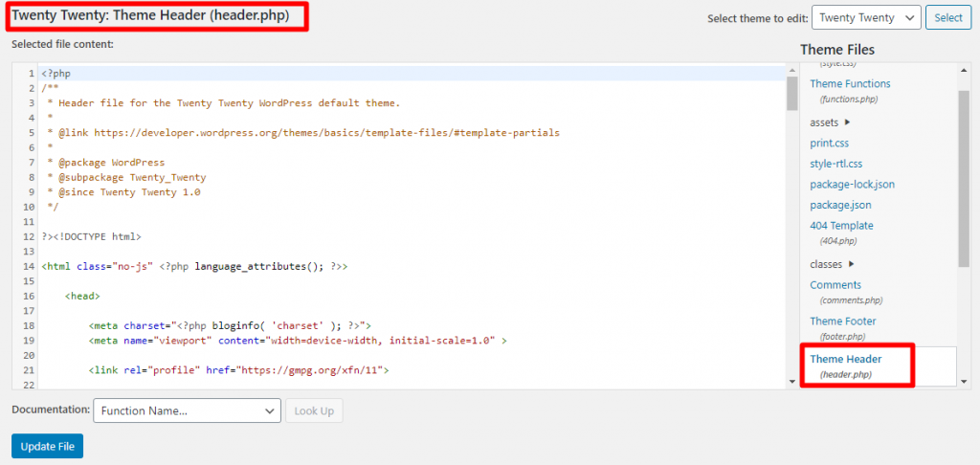Click the html class="no-js" code line
This screenshot has width=980, height=465.
click(x=194, y=266)
